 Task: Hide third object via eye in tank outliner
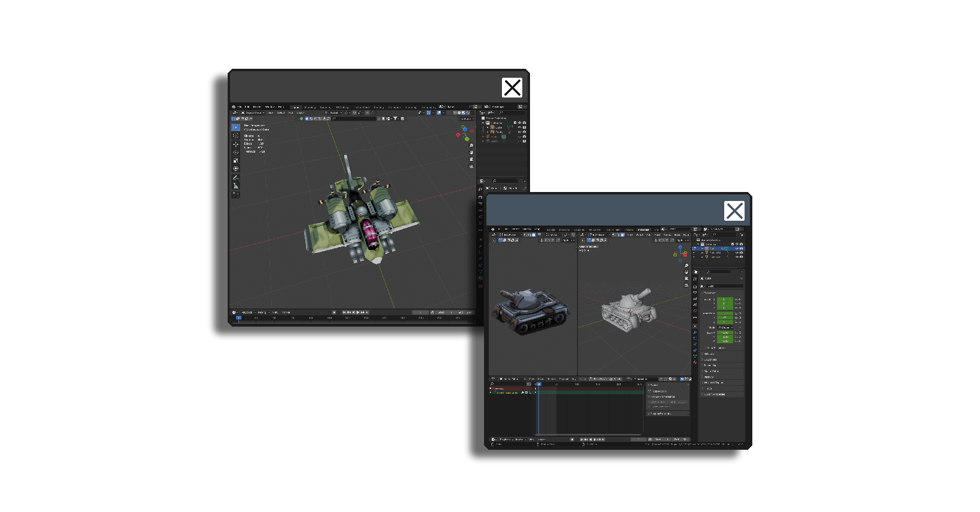(737, 257)
